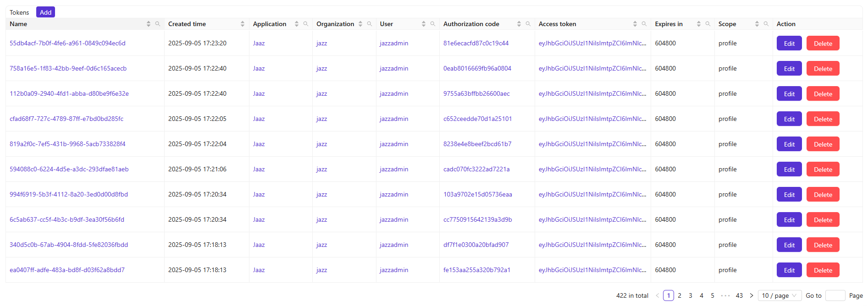Sort the Access token column
Image resolution: width=868 pixels, height=306 pixels.
click(x=635, y=24)
